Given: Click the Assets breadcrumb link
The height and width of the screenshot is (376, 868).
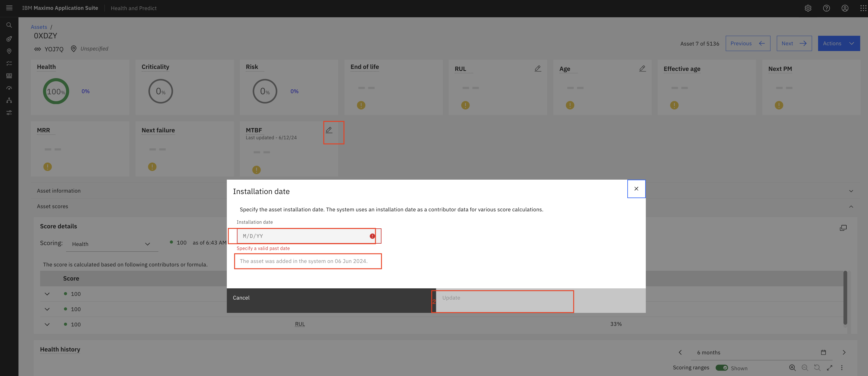Looking at the screenshot, I should click(x=39, y=27).
